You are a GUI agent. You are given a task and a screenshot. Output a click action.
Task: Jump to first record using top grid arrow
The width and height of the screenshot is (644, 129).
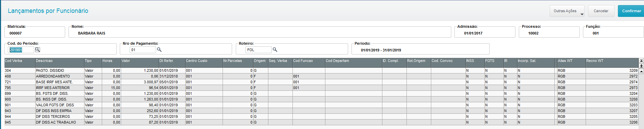(641, 61)
